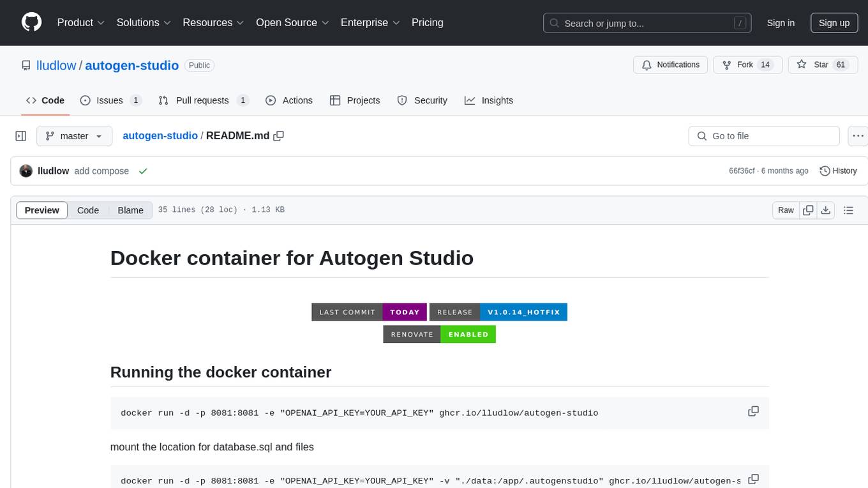The width and height of the screenshot is (868, 488).
Task: Go to the Pricing page
Action: coord(428,22)
